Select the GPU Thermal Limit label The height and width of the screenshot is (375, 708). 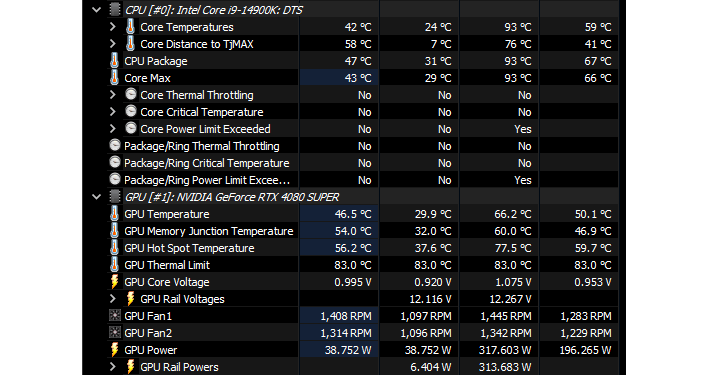coord(167,265)
